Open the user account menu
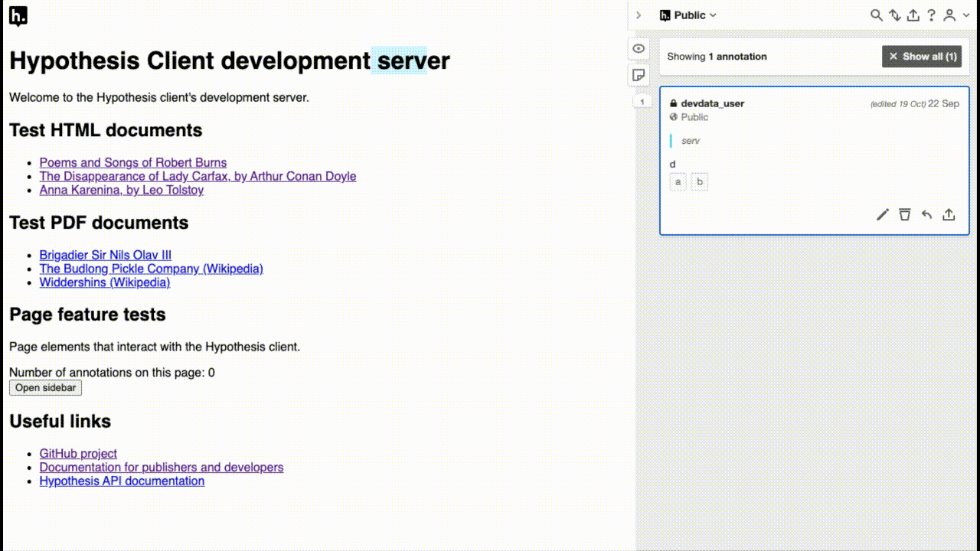Viewport: 980px width, 551px height. [948, 15]
